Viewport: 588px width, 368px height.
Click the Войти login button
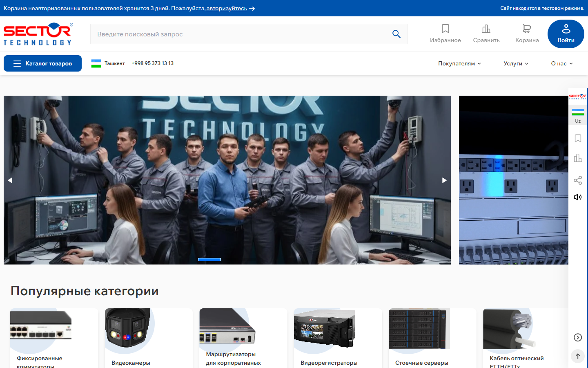pyautogui.click(x=566, y=34)
